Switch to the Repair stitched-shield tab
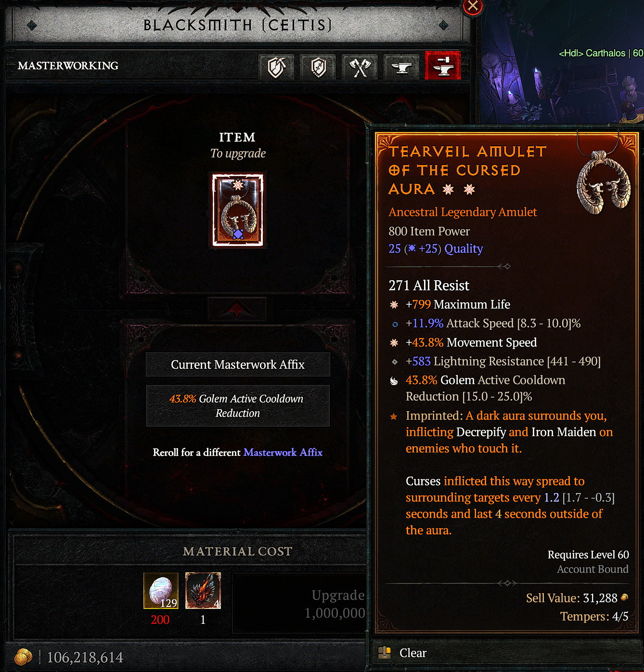Viewport: 644px width, 672px height. click(318, 67)
